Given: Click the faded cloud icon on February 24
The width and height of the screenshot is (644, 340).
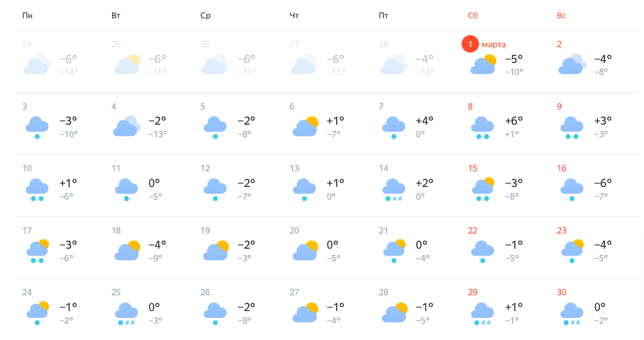Looking at the screenshot, I should [37, 64].
